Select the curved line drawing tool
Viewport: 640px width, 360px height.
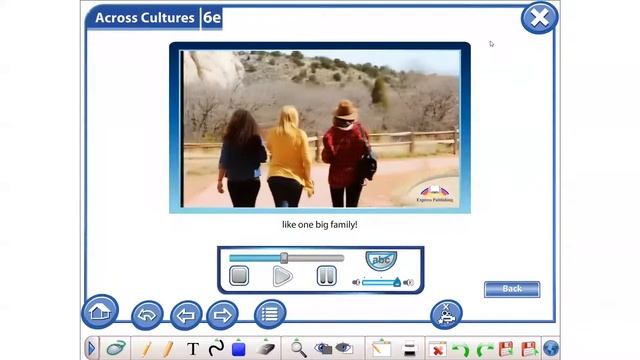(216, 348)
